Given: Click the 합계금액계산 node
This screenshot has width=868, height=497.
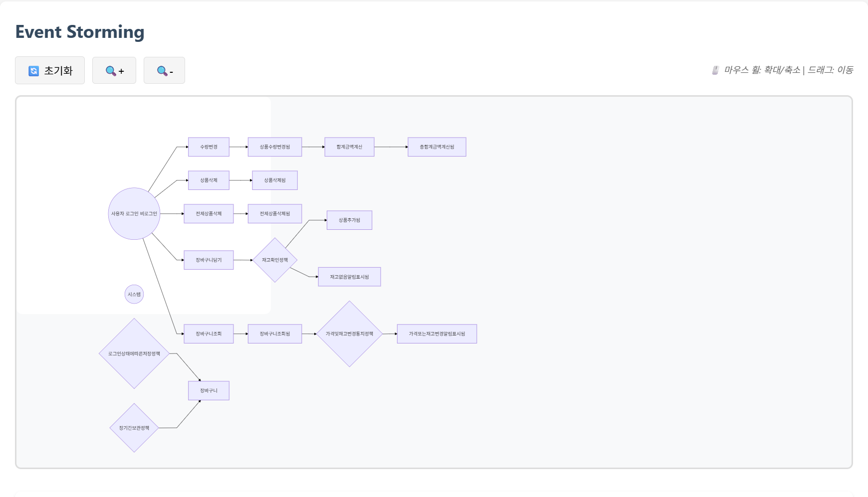Looking at the screenshot, I should pos(349,147).
